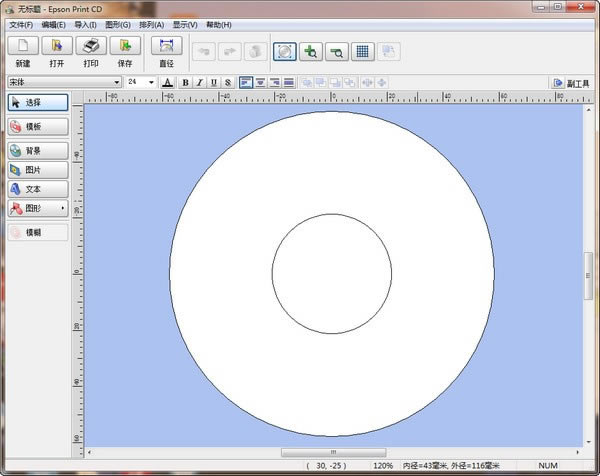
Task: Click the font color A swatch
Action: [168, 82]
